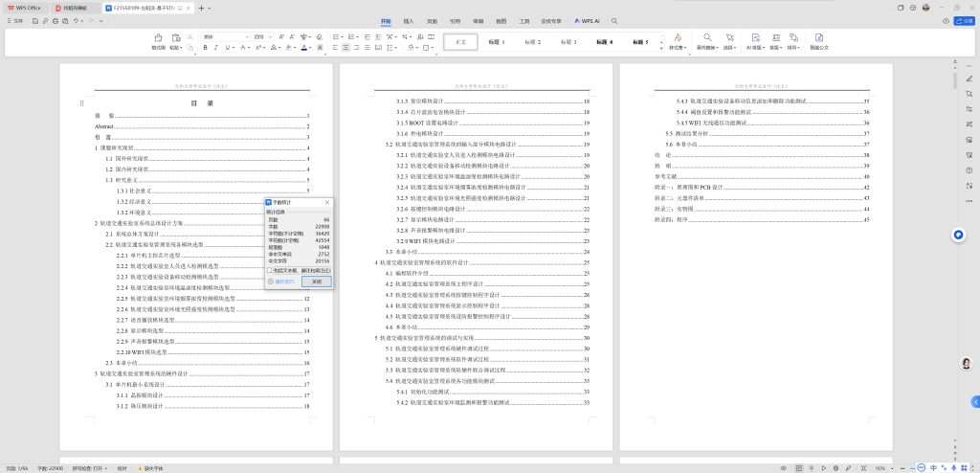
Task: Click the Bold formatting icon
Action: pos(205,47)
